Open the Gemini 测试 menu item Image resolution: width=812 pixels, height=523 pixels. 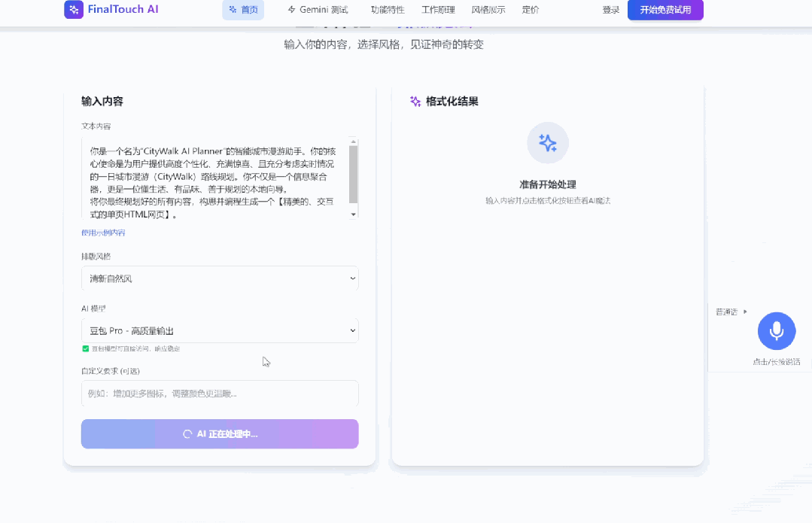coord(318,10)
